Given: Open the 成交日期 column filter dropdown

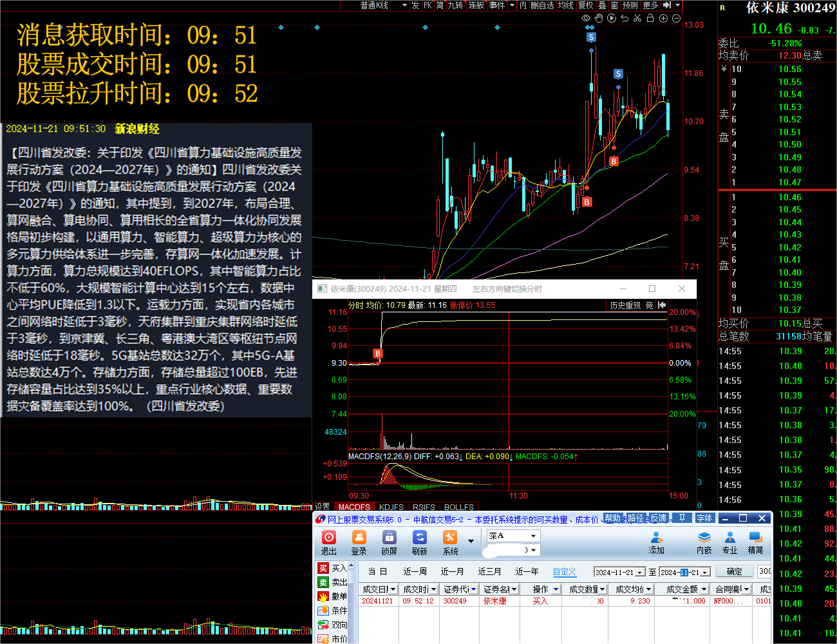Looking at the screenshot, I should [x=393, y=589].
